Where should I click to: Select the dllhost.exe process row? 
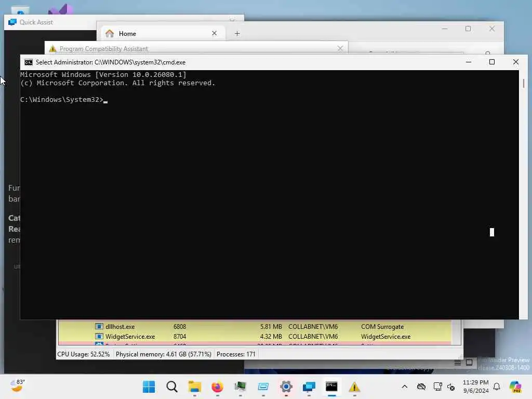(x=255, y=326)
